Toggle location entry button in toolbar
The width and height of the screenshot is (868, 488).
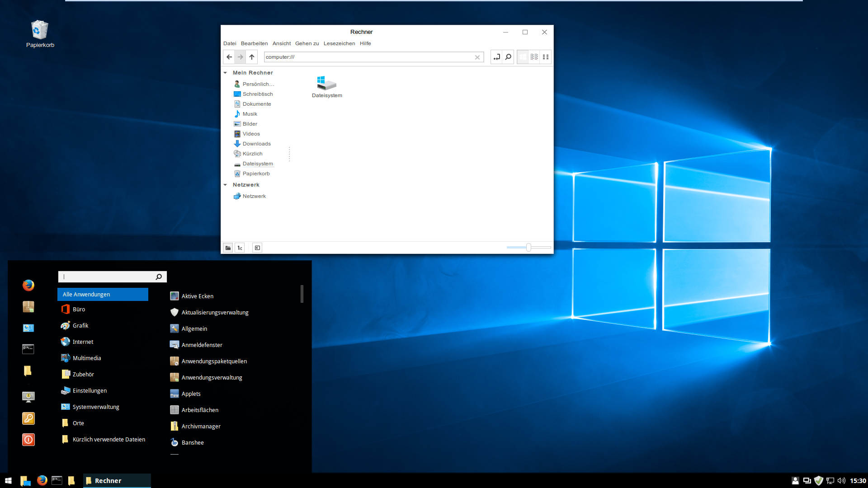(496, 57)
